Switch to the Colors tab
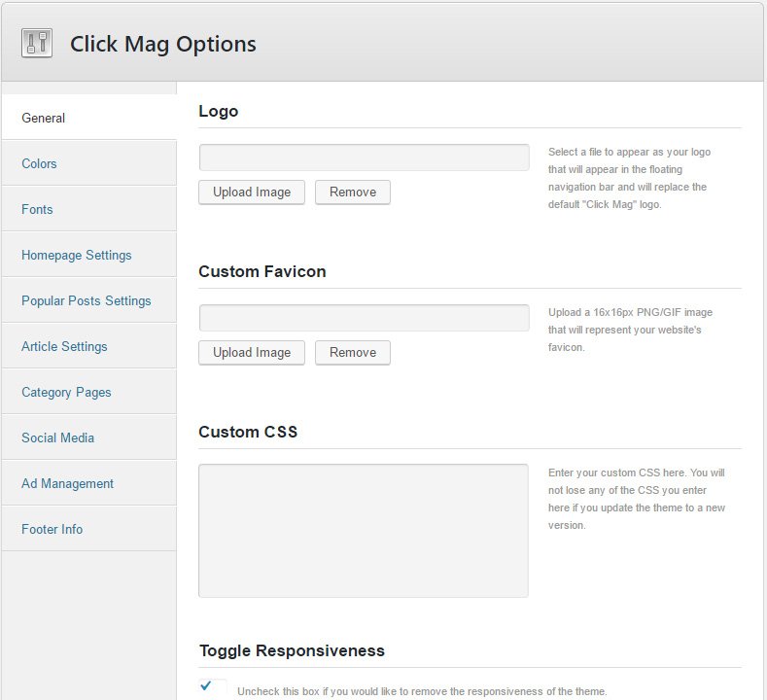The width and height of the screenshot is (767, 700). point(40,163)
